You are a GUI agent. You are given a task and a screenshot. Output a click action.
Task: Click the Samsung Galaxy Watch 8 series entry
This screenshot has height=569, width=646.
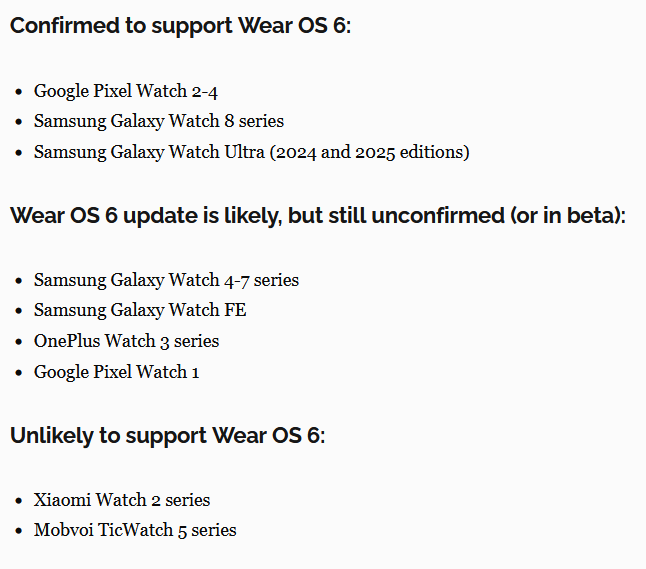[x=159, y=121]
